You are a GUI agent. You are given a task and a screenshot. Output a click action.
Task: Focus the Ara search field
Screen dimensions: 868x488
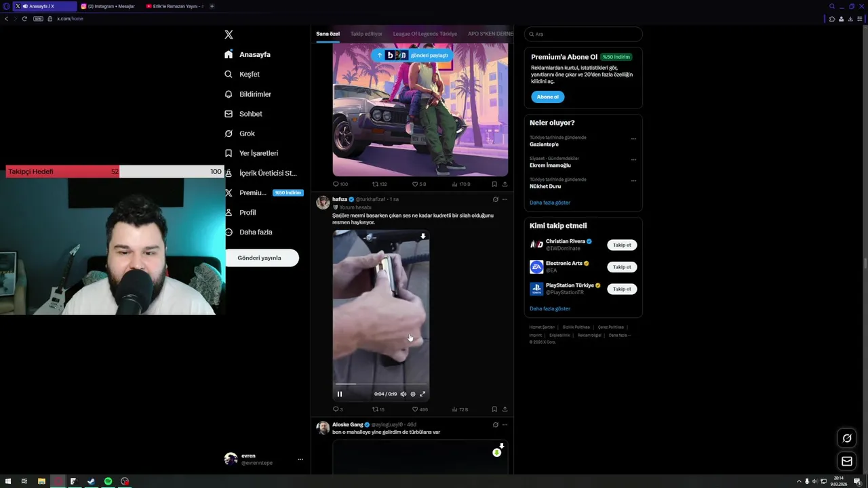[x=583, y=34]
